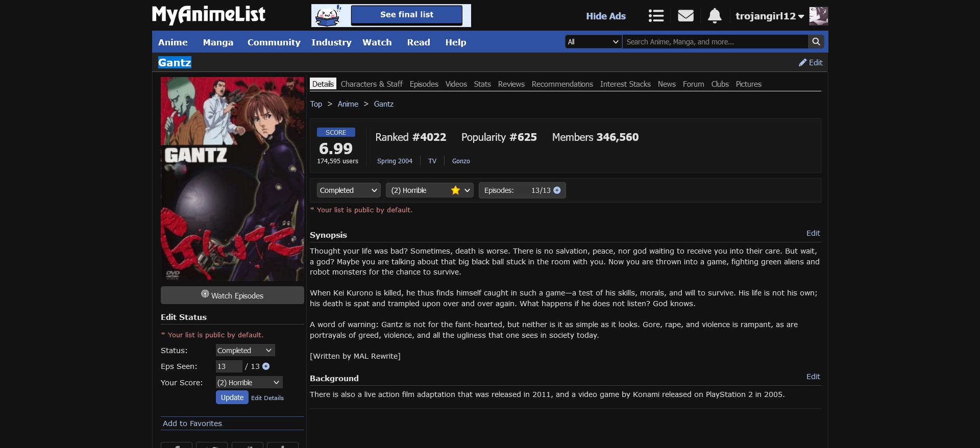Focus the Search Anime, Manga field
The width and height of the screenshot is (980, 448).
[715, 42]
